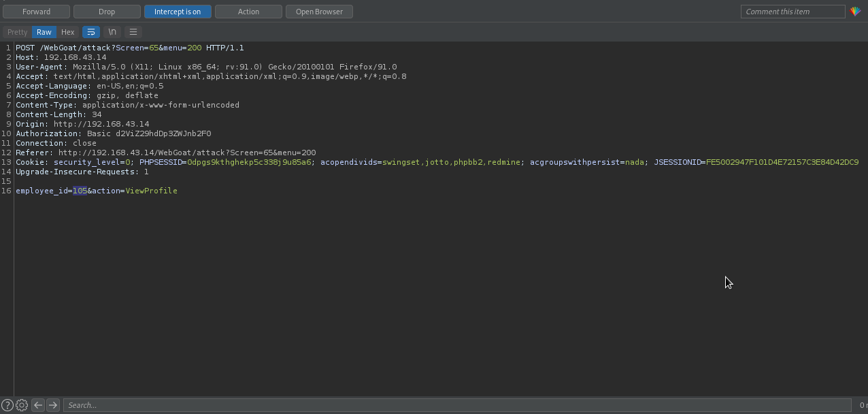Image resolution: width=868 pixels, height=414 pixels.
Task: Switch to the Pretty view tab
Action: pos(17,32)
